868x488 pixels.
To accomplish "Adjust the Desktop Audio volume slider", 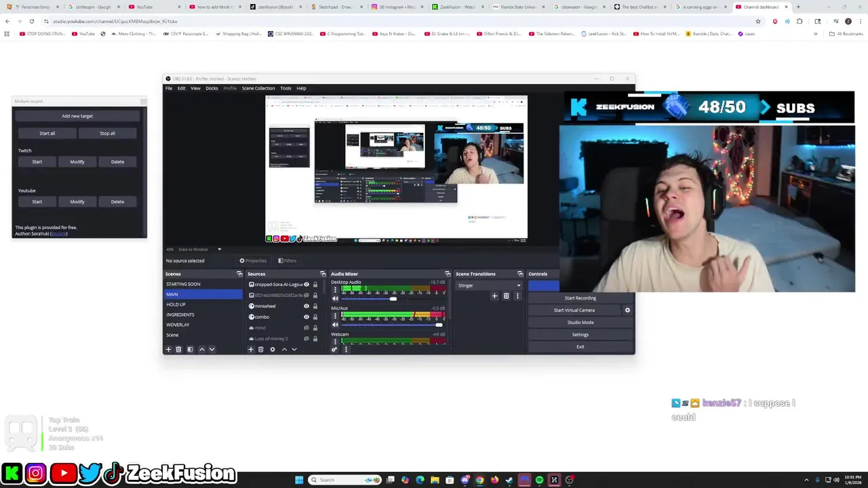I will coord(393,299).
